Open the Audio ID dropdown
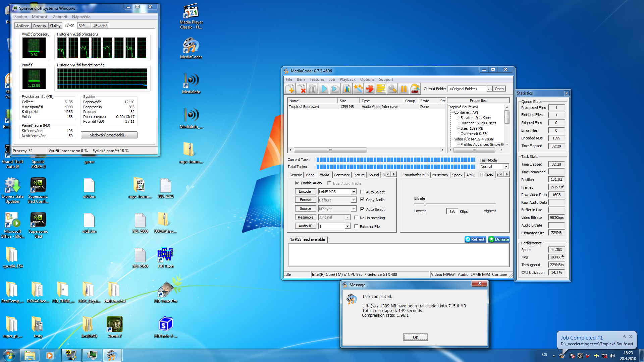 click(x=334, y=226)
